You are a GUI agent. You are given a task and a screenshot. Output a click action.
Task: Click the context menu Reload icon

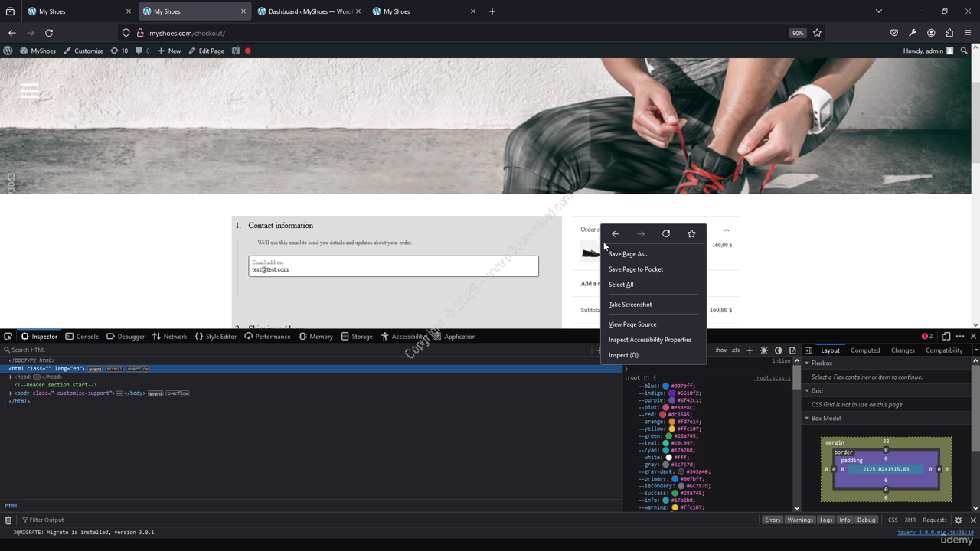tap(666, 234)
